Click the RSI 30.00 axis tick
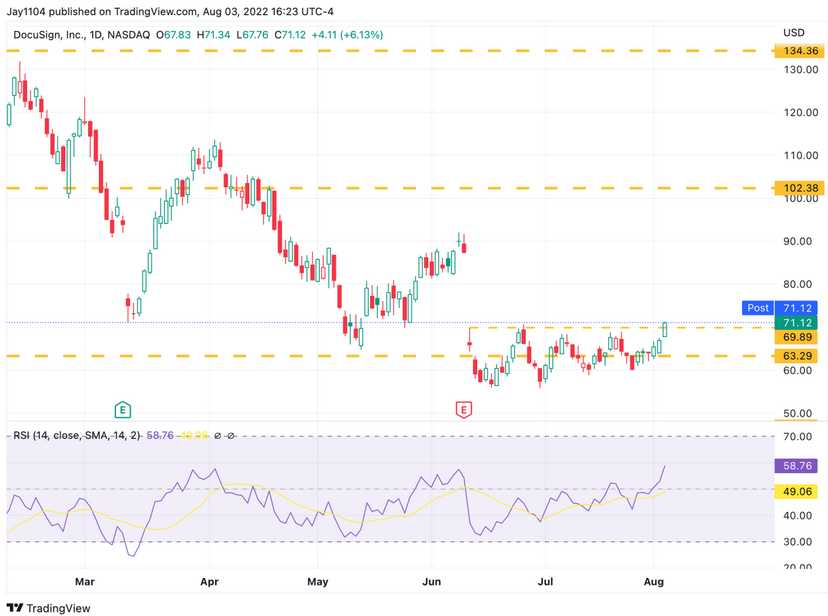 pyautogui.click(x=797, y=542)
